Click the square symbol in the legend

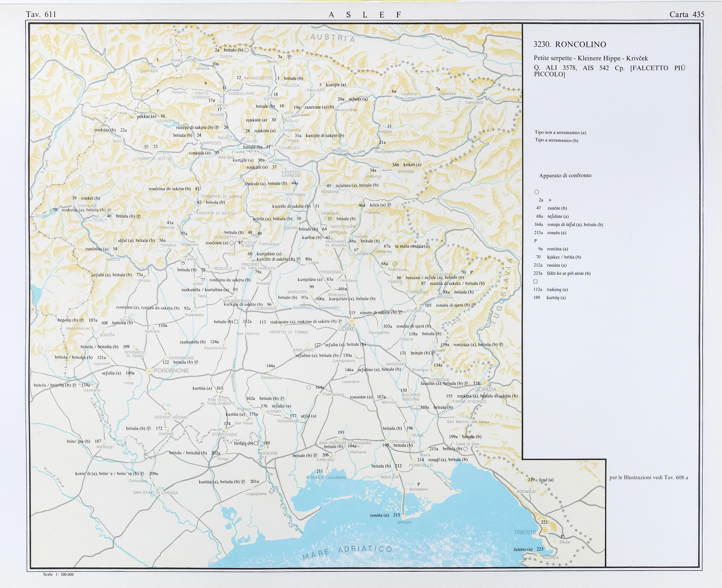click(x=535, y=281)
